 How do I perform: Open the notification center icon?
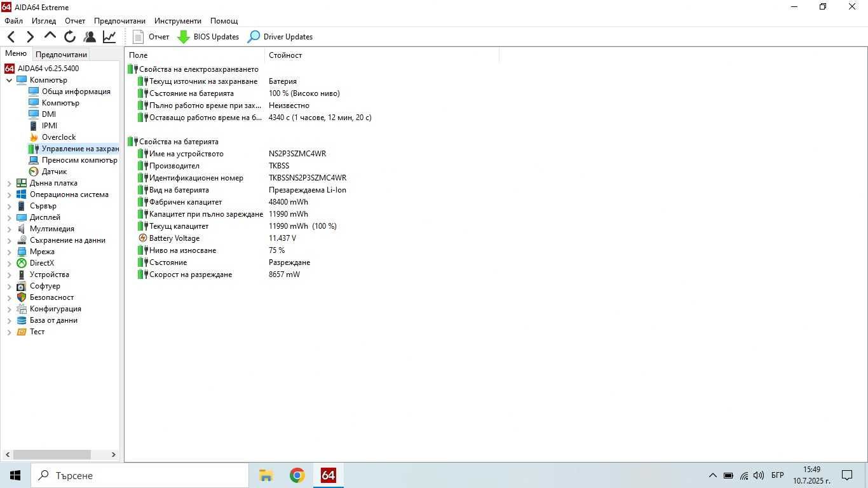(846, 475)
